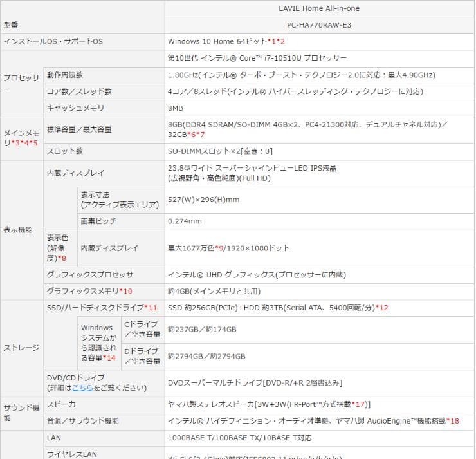Click footnote *18 after AudioEngine機能搭載
Image resolution: width=476 pixels, height=459 pixels.
(453, 421)
